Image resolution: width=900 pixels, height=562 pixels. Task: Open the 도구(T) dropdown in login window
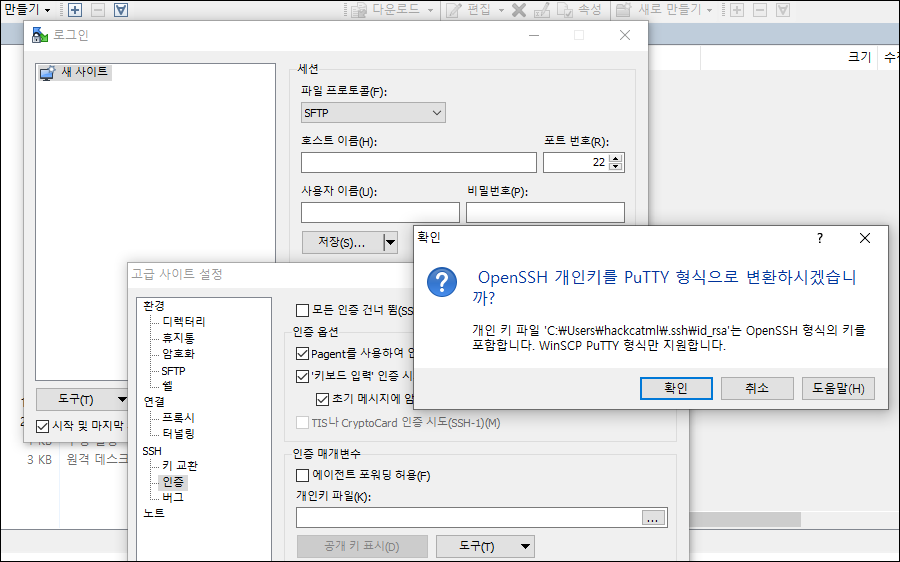point(122,400)
